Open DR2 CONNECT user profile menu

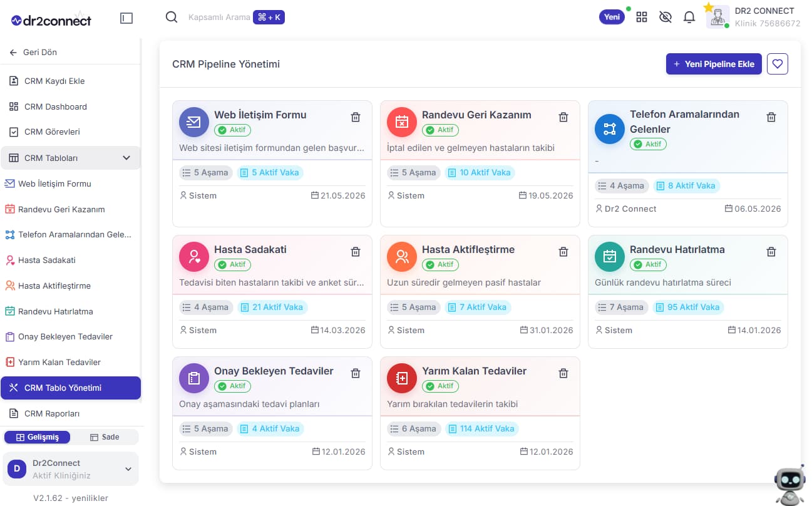coord(754,18)
